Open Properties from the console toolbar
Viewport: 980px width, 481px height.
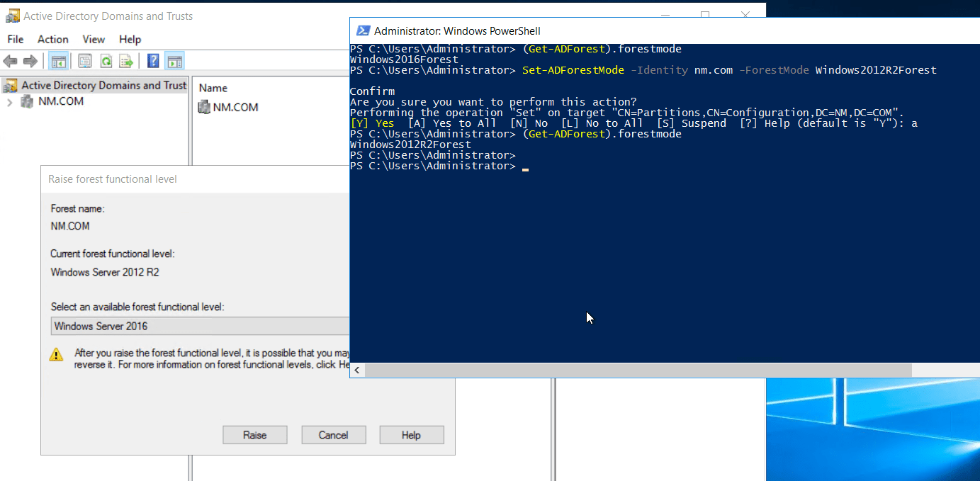(84, 61)
